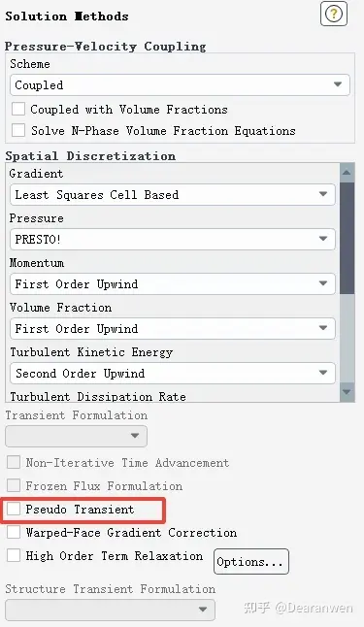The image size is (364, 627).
Task: Click the Gradient dropdown arrow icon
Action: click(323, 194)
